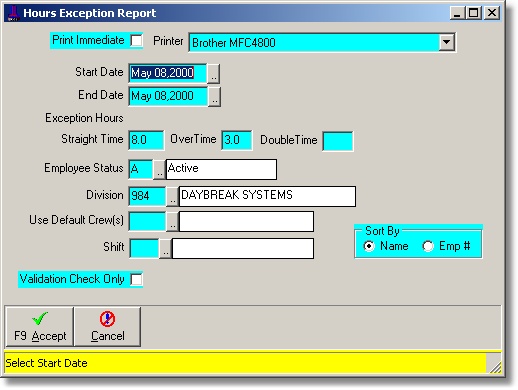Click the End Date field

(x=168, y=97)
